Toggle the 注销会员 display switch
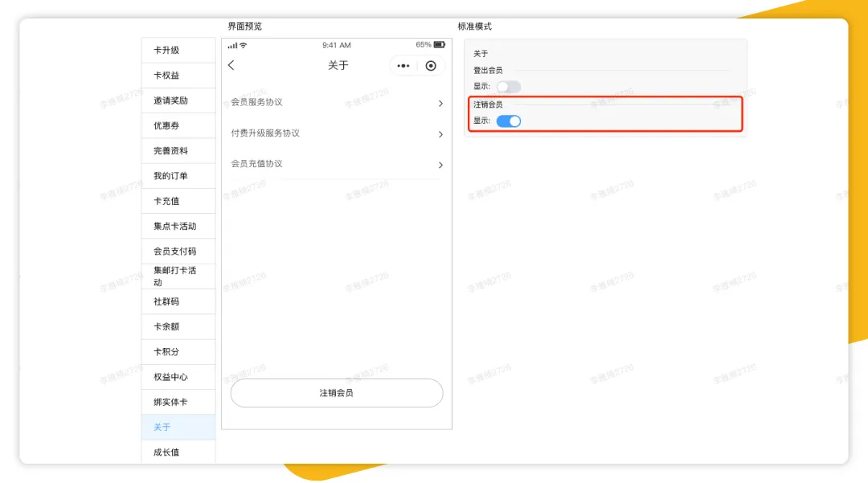 508,121
